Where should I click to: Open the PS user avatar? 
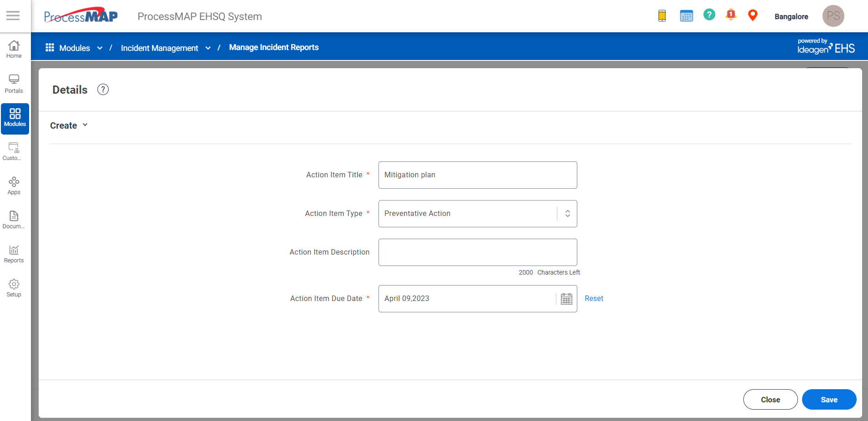833,16
